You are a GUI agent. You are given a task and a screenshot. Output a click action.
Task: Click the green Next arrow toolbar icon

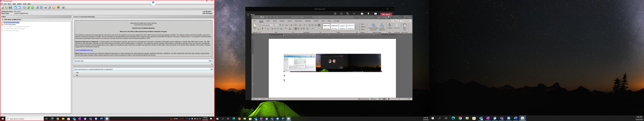[x=32, y=8]
